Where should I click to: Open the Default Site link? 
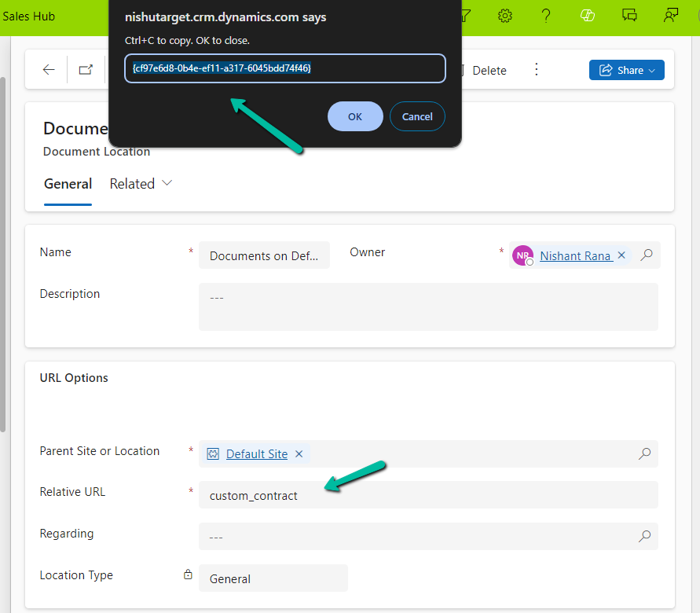click(x=257, y=453)
